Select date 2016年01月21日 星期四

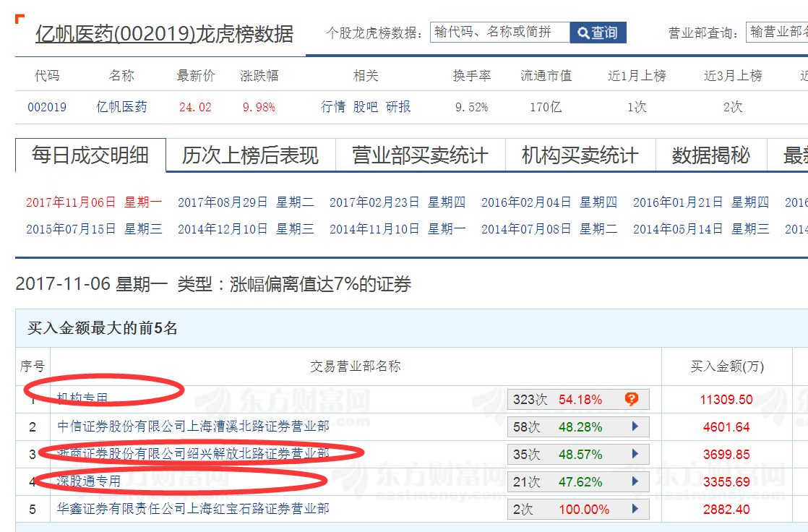click(x=701, y=202)
